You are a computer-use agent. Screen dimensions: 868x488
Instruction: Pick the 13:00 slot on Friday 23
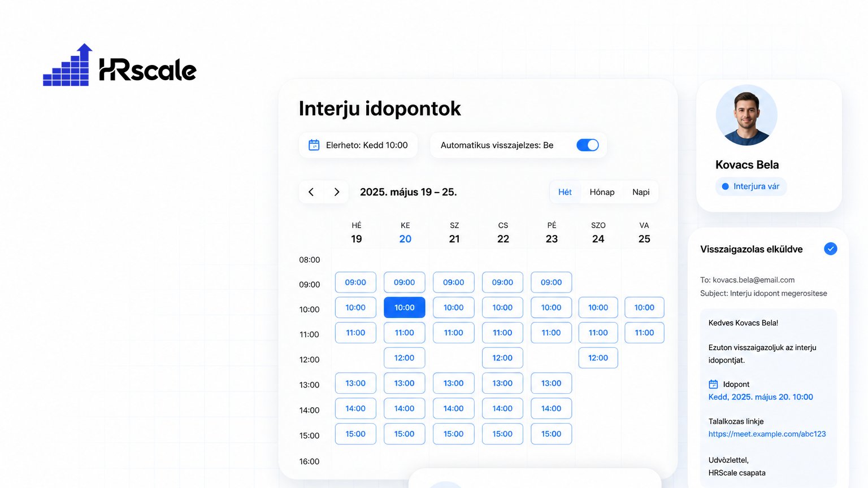(x=552, y=383)
